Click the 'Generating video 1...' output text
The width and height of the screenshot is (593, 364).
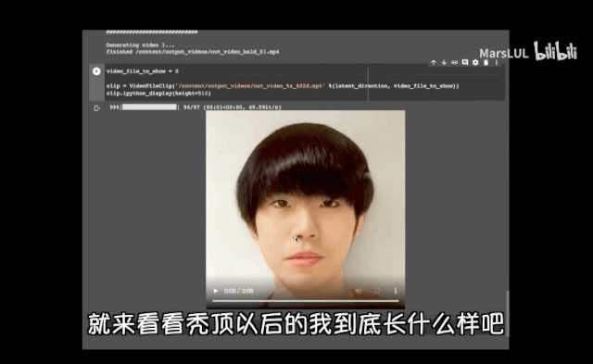[x=140, y=45]
